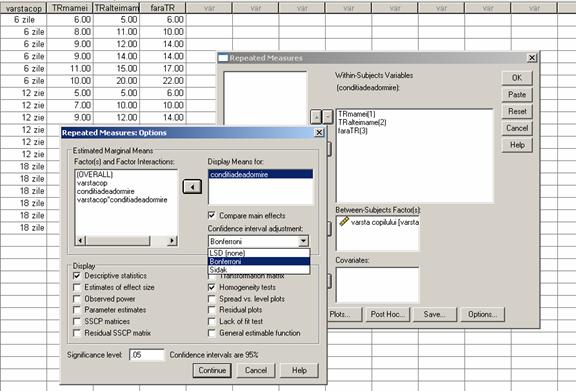Viewport: 576px width, 391px height.
Task: Click Help in Repeated Measures dialog
Action: click(x=517, y=145)
